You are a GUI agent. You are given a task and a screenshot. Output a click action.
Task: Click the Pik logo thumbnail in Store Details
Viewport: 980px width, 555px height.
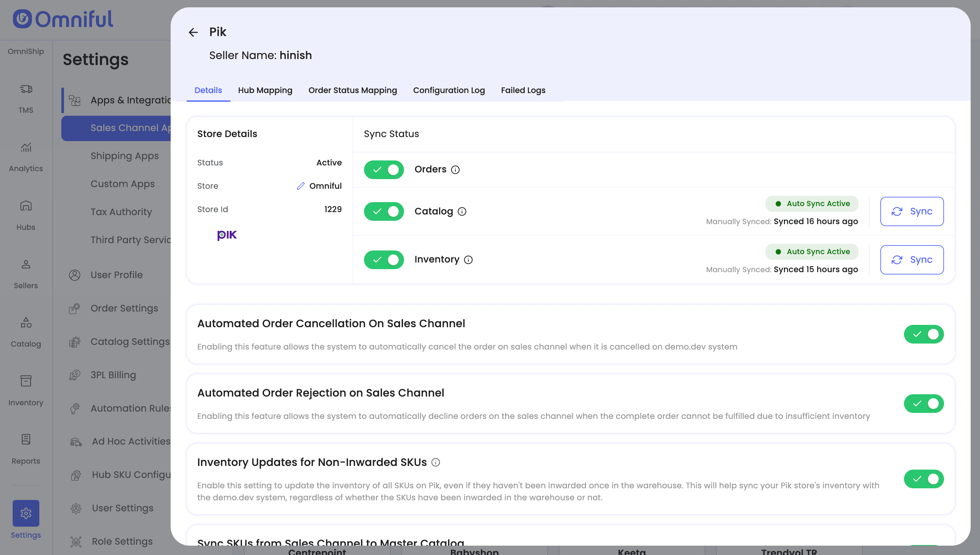(227, 235)
